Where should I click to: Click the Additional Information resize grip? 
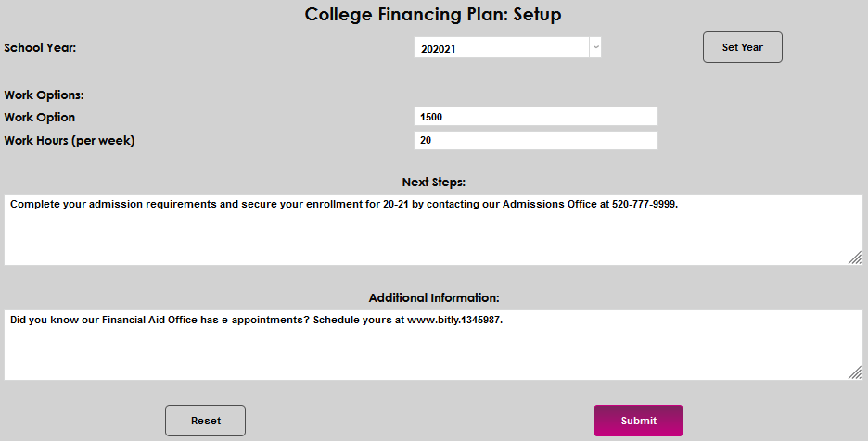point(855,372)
